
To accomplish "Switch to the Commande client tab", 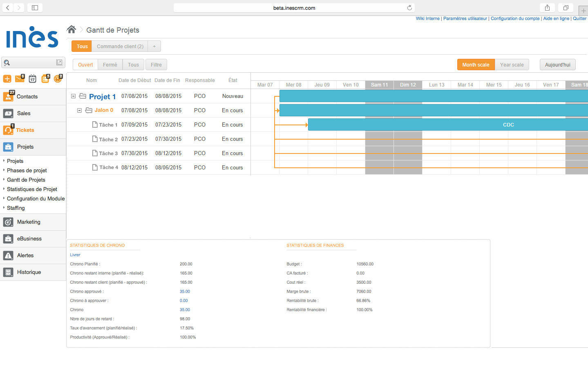I will [x=120, y=46].
